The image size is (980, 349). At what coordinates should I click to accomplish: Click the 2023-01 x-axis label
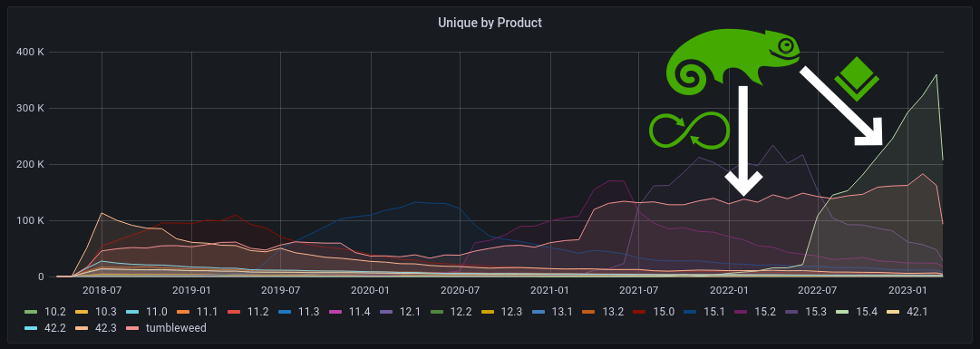[908, 290]
